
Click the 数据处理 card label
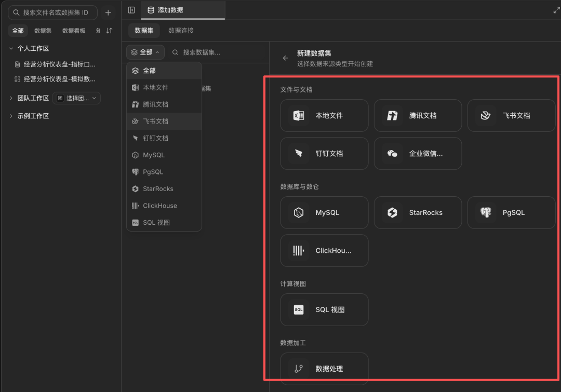tap(329, 369)
